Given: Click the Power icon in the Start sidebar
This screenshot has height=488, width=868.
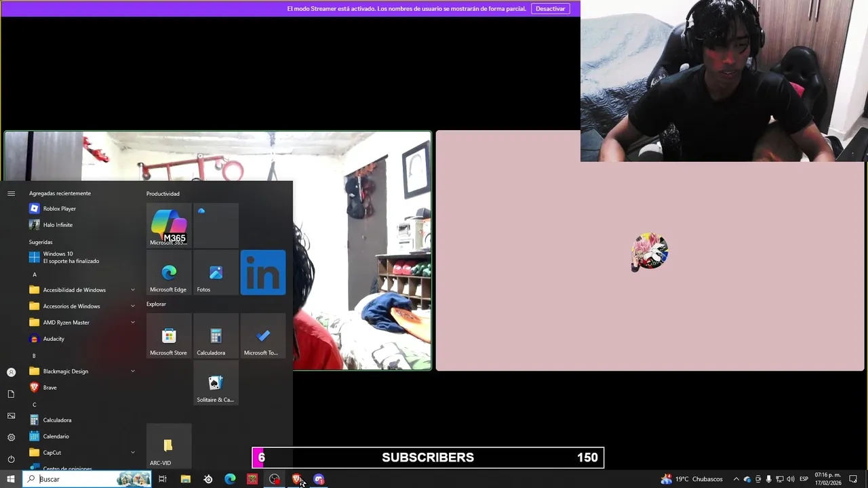Looking at the screenshot, I should point(11,459).
